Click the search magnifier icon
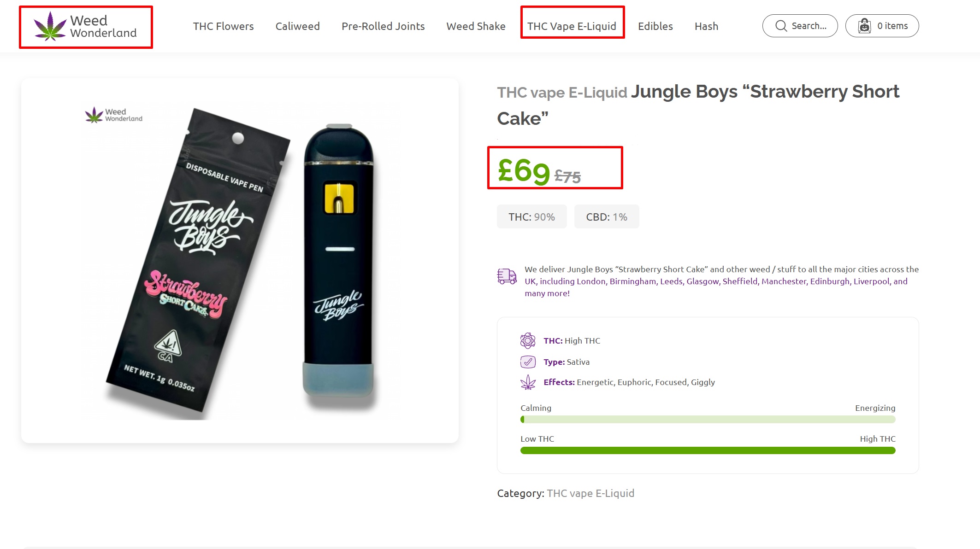980x549 pixels. click(x=781, y=26)
